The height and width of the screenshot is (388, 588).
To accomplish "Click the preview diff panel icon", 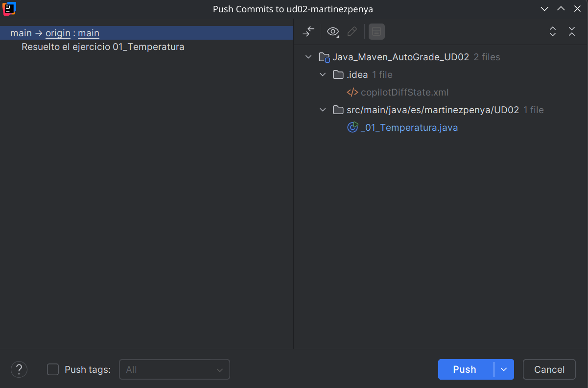I will (376, 31).
